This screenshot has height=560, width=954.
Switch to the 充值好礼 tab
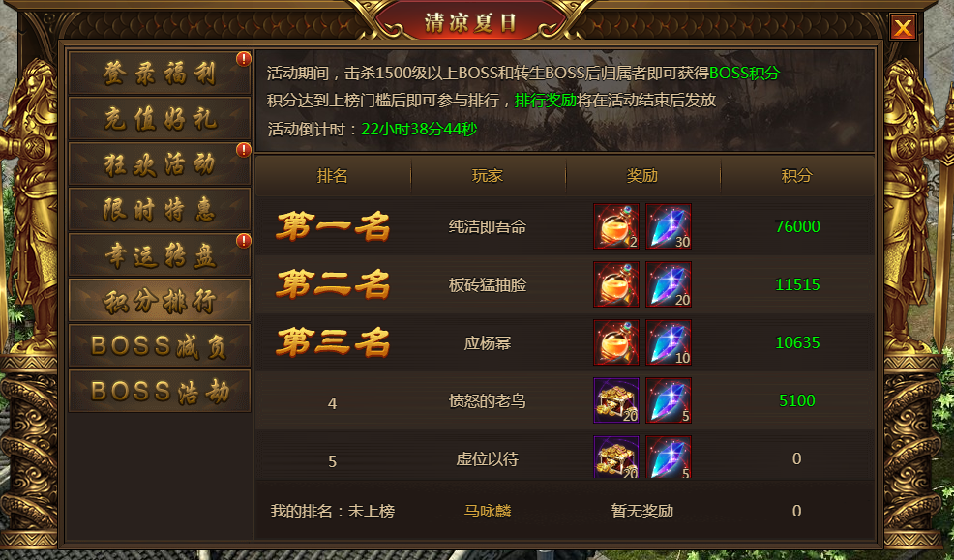coord(160,118)
